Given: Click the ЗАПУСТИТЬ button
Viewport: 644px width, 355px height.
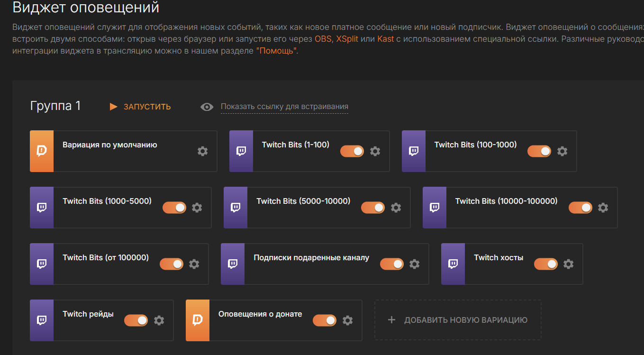Looking at the screenshot, I should (140, 107).
